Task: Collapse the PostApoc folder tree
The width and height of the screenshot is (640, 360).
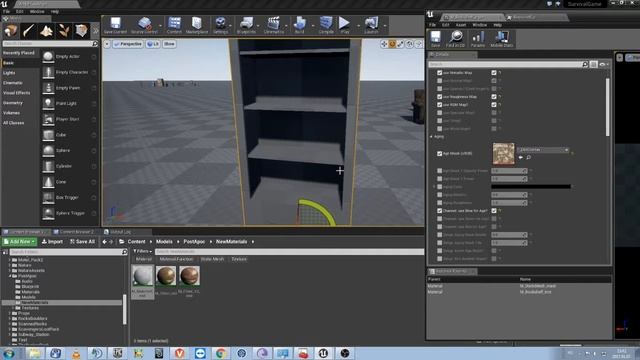Action: [10, 276]
